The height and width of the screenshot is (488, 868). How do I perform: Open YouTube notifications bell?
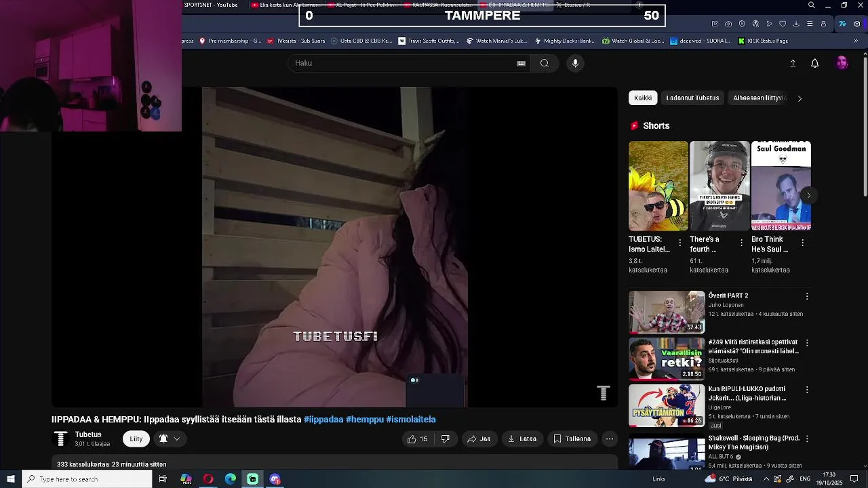[x=815, y=63]
